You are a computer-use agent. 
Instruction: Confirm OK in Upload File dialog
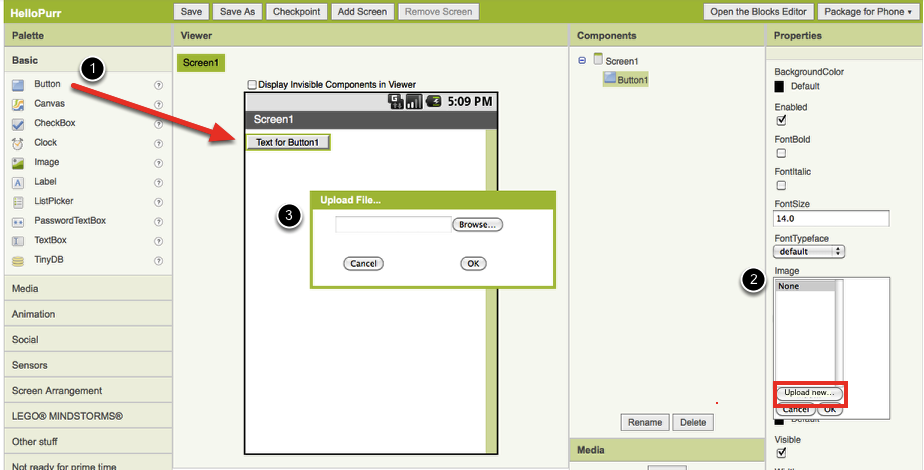473,263
